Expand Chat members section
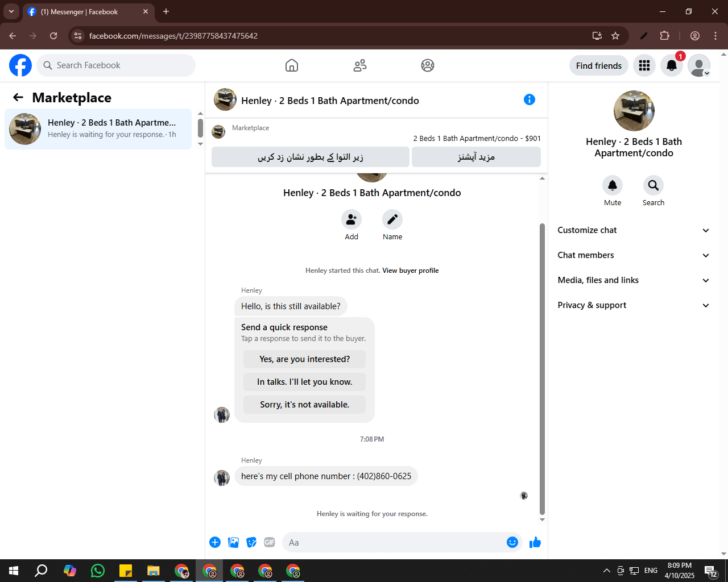This screenshot has height=582, width=728. 634,255
